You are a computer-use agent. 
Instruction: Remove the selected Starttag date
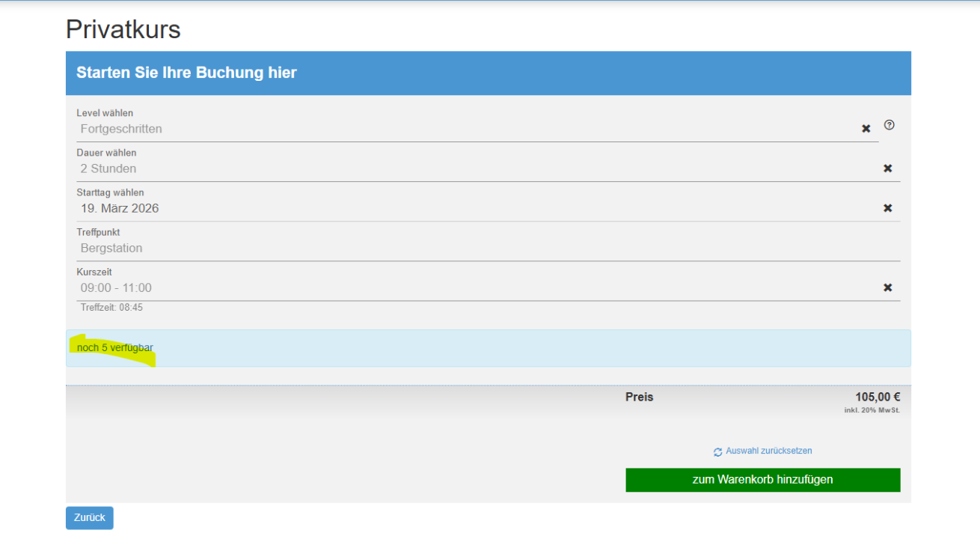point(888,208)
